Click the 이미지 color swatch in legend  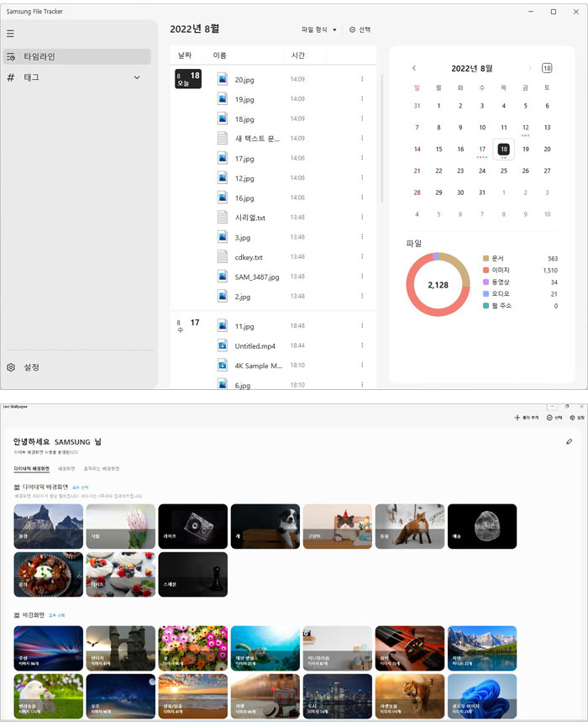coord(486,271)
